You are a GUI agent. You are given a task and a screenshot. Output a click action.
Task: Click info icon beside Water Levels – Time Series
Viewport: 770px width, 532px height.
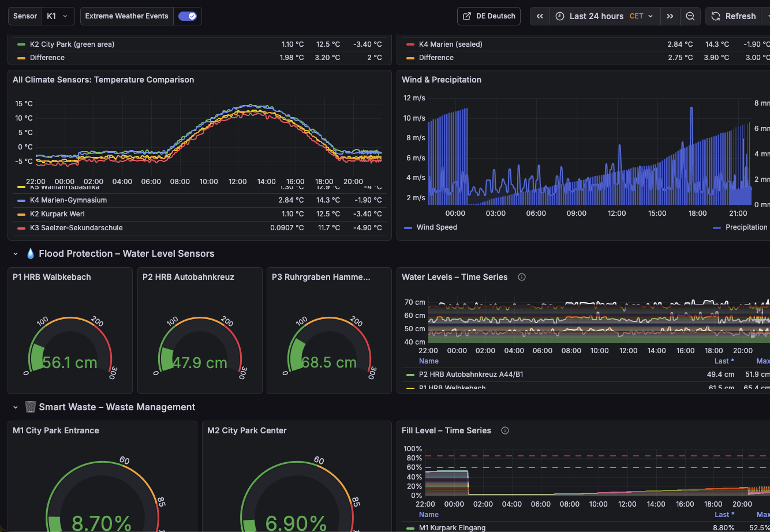pos(522,277)
